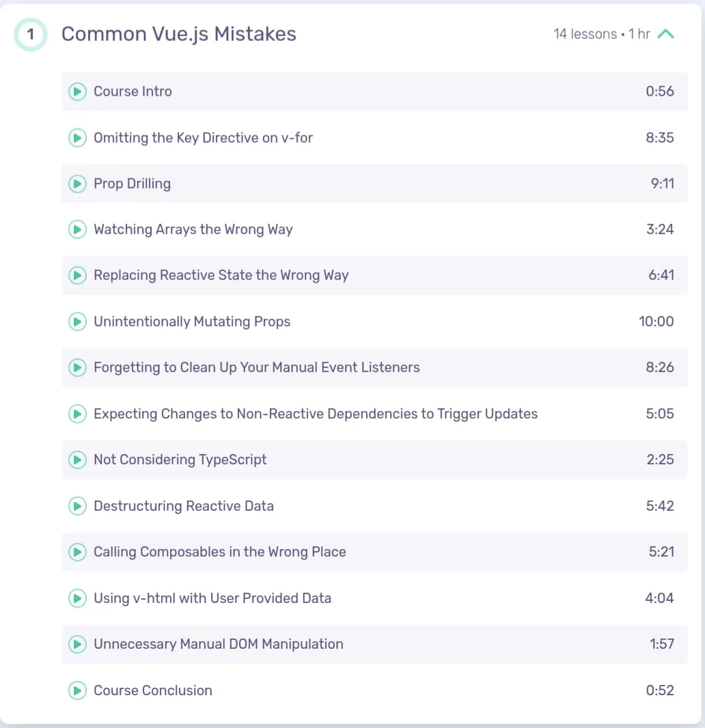
Task: Click the play icon beside Course Intro
Action: pyautogui.click(x=78, y=92)
